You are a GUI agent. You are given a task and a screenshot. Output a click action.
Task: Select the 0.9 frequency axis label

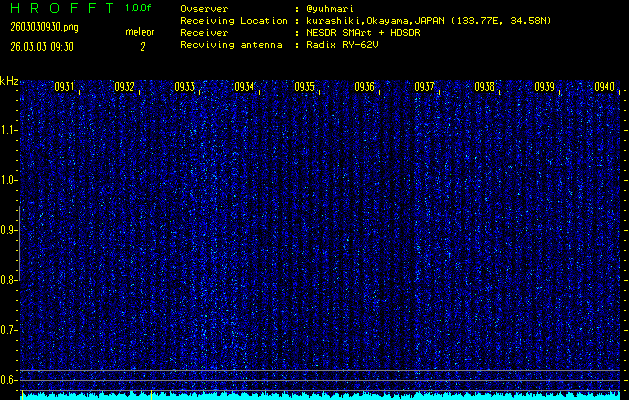9,230
